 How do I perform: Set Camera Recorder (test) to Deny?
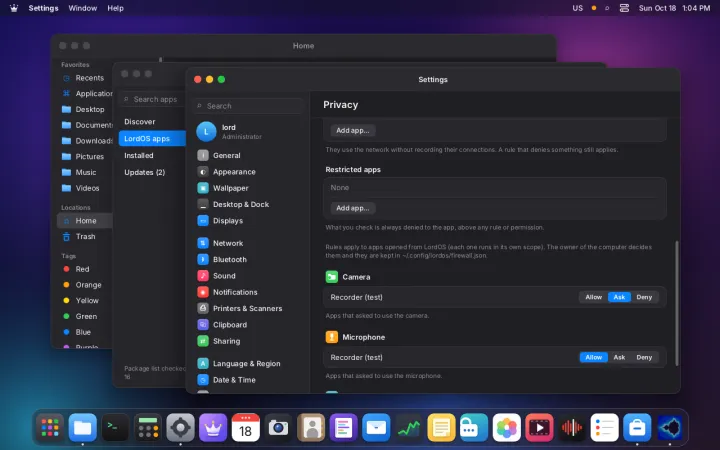click(644, 297)
